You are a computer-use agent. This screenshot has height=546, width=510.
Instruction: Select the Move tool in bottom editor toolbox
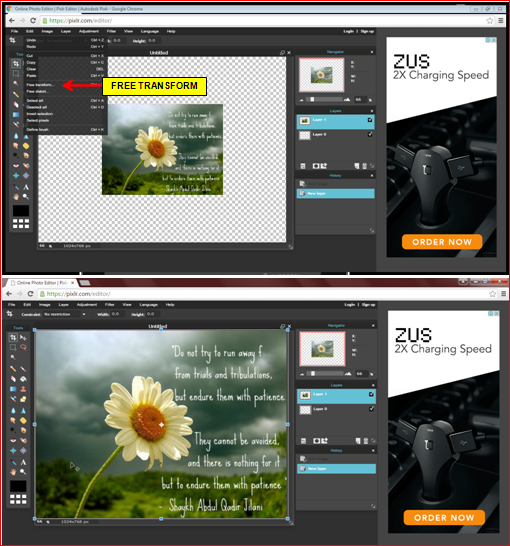click(23, 337)
